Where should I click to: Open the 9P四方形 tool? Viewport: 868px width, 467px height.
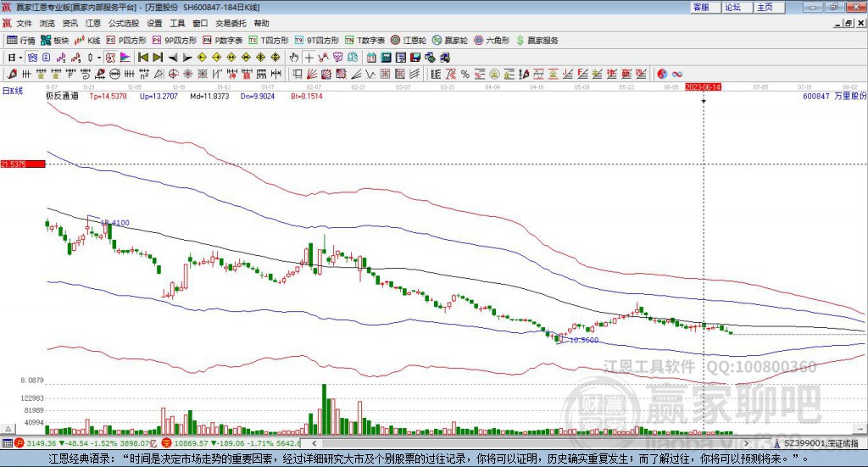coord(175,41)
